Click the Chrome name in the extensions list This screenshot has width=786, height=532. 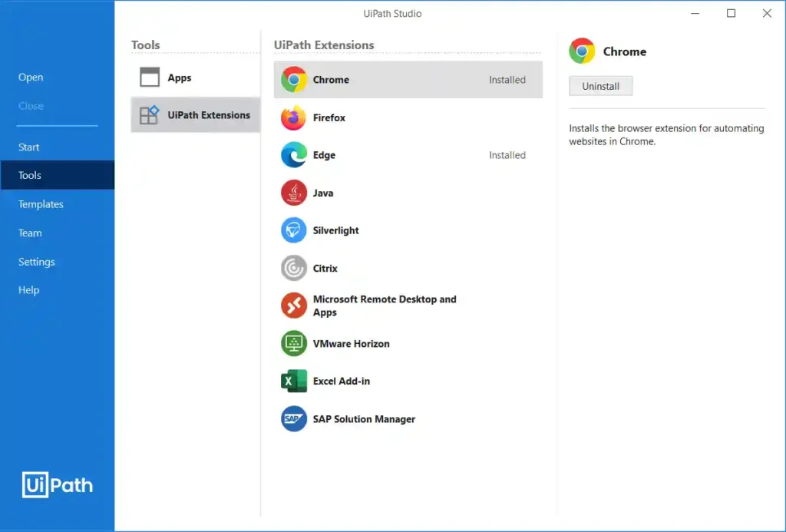click(331, 80)
